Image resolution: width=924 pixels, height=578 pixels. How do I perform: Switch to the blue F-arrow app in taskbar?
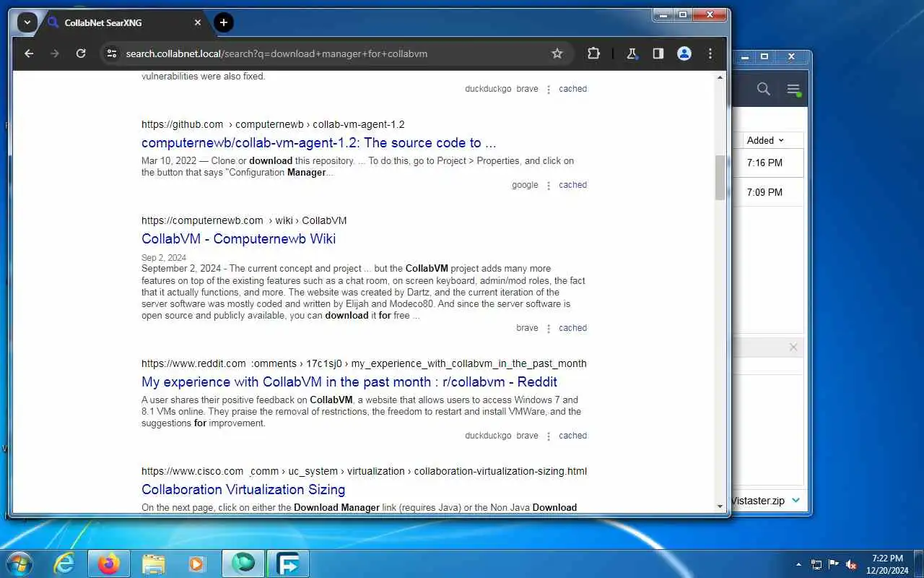288,564
